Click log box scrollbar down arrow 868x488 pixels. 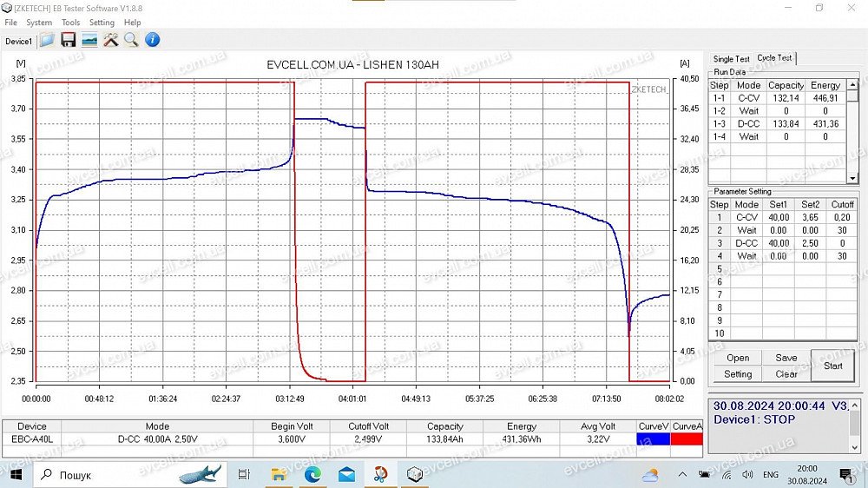(854, 446)
